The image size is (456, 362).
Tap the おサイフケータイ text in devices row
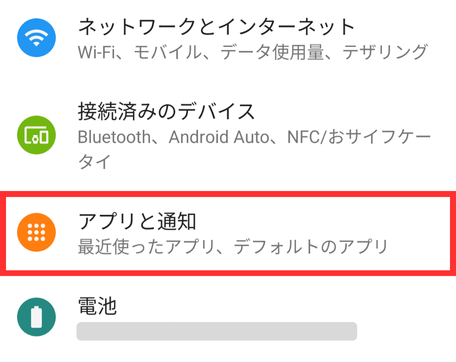coord(379,137)
